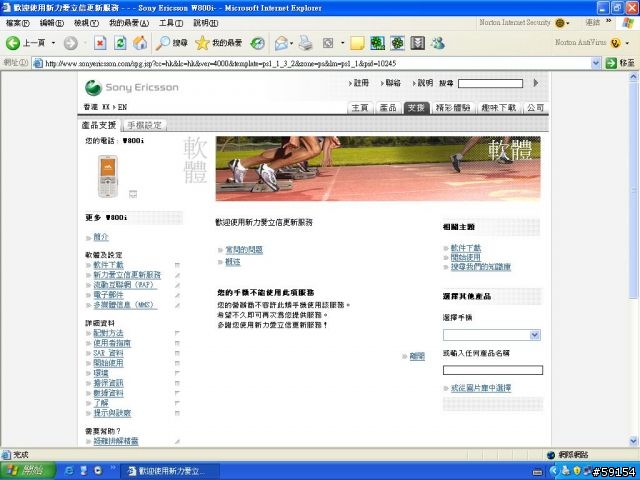Click the 搜尋我們的知識庫 link

pos(481,267)
